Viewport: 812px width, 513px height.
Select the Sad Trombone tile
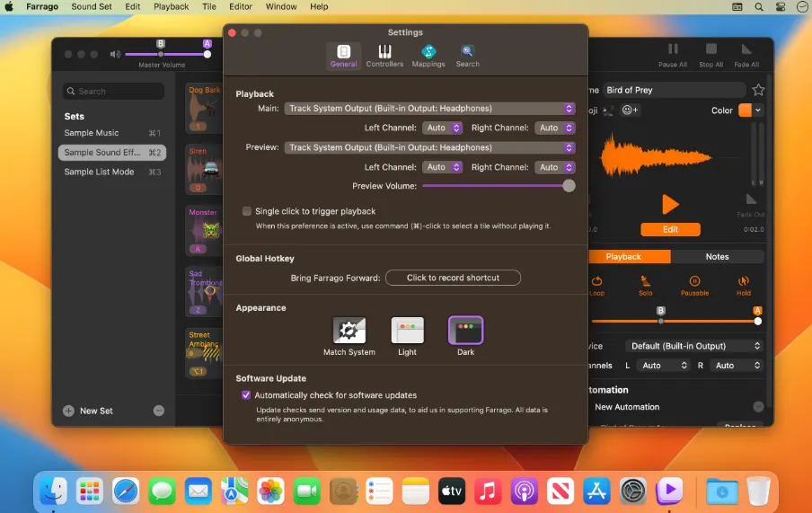coord(204,291)
